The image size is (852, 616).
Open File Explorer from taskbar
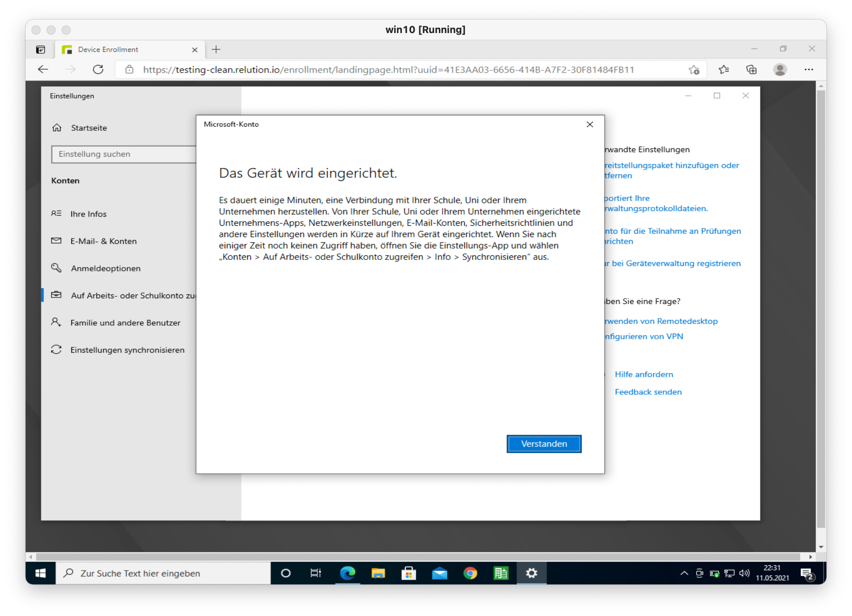378,573
